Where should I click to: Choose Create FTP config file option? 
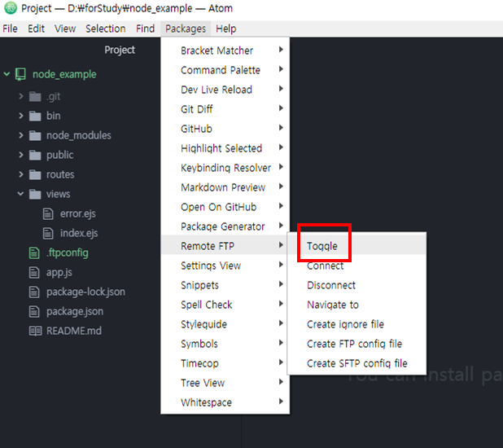pyautogui.click(x=356, y=344)
